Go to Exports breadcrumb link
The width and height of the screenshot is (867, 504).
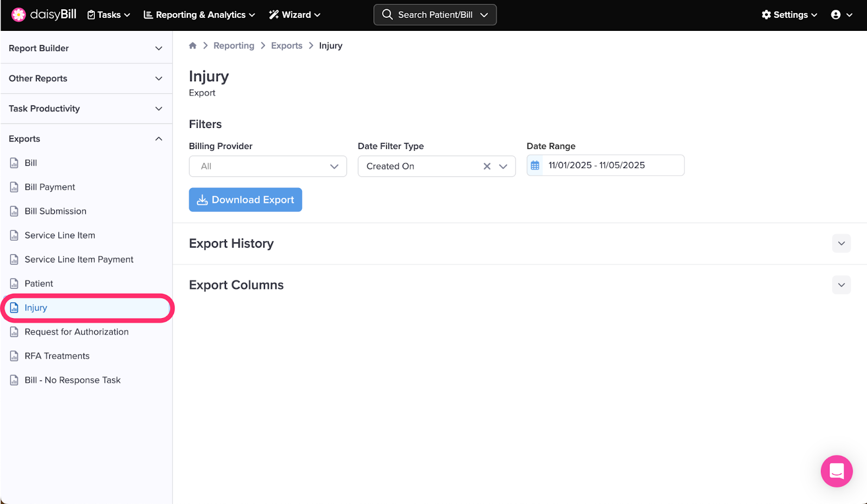click(287, 46)
